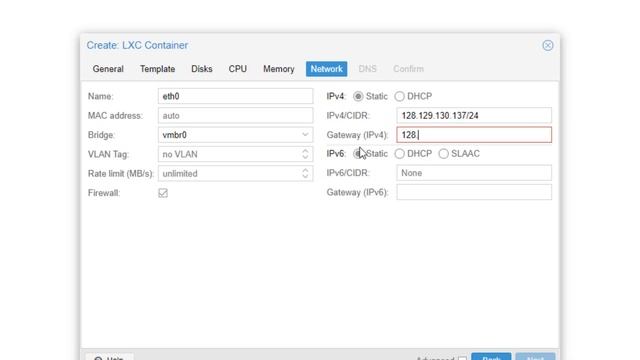Click the Network tab
This screenshot has height=360, width=640.
(x=327, y=69)
